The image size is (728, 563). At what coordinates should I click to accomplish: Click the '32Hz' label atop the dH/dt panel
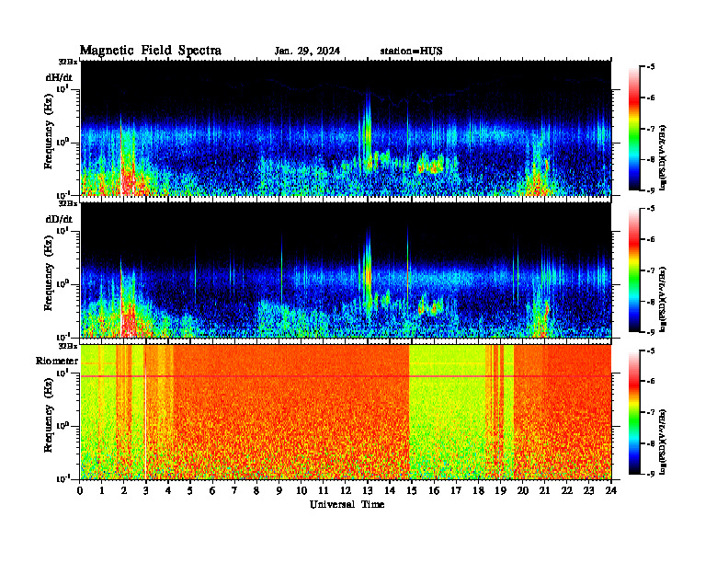(68, 61)
